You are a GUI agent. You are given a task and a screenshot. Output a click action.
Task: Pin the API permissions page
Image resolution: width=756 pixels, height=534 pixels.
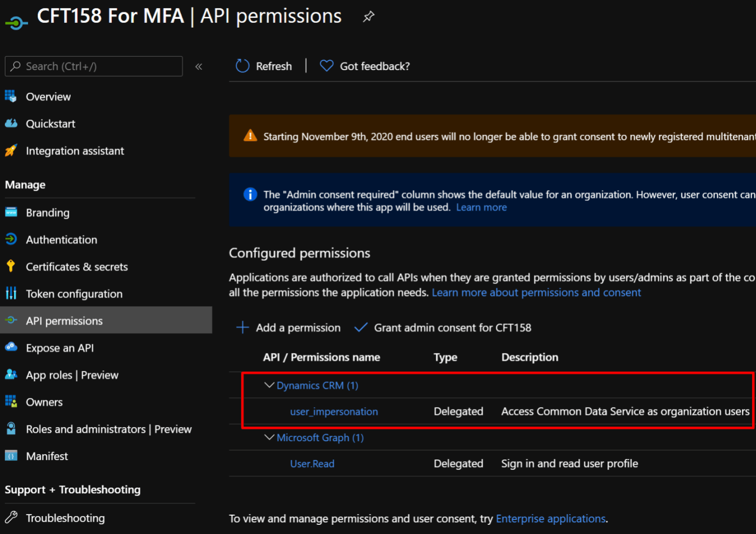tap(368, 17)
